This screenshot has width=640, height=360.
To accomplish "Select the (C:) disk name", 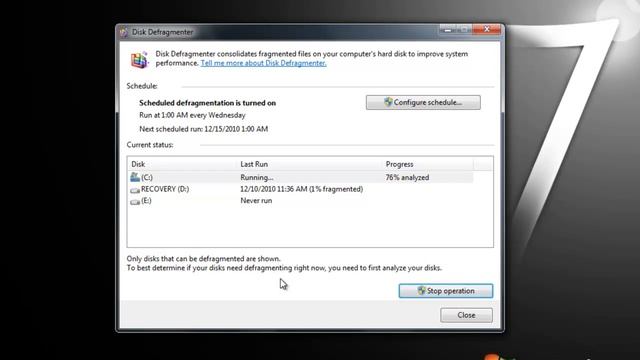I will (147, 178).
